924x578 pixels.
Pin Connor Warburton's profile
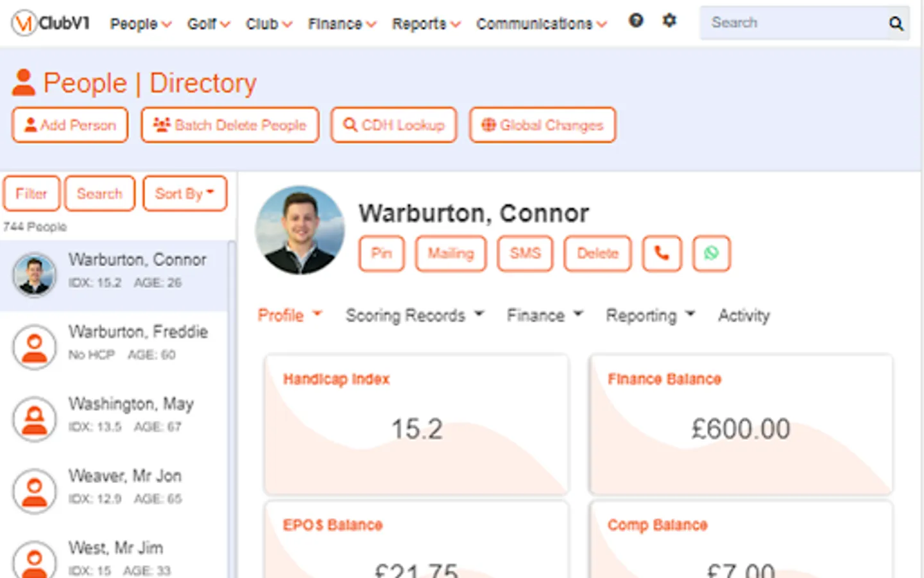point(381,254)
